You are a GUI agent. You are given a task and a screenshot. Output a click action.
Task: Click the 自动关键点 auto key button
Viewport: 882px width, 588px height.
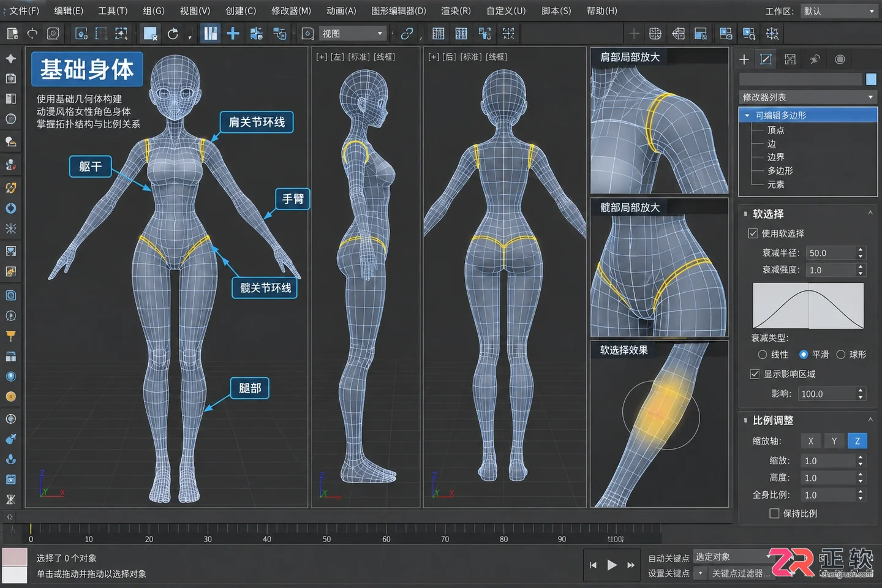pos(669,558)
